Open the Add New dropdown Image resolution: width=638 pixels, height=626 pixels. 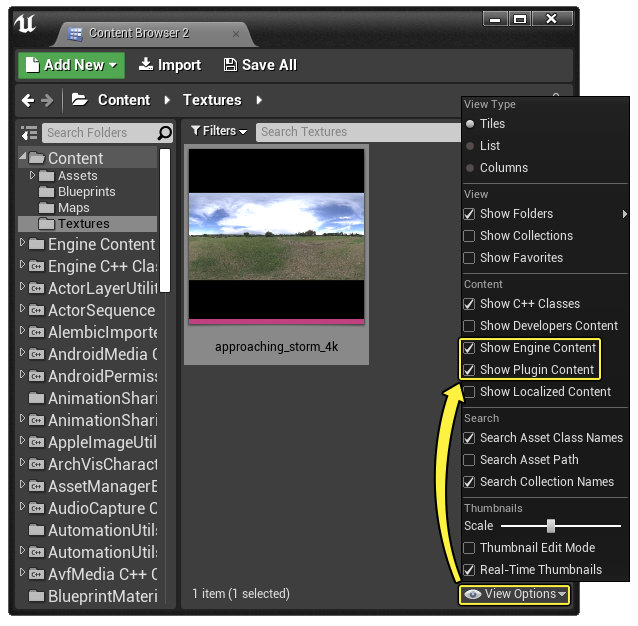(72, 65)
